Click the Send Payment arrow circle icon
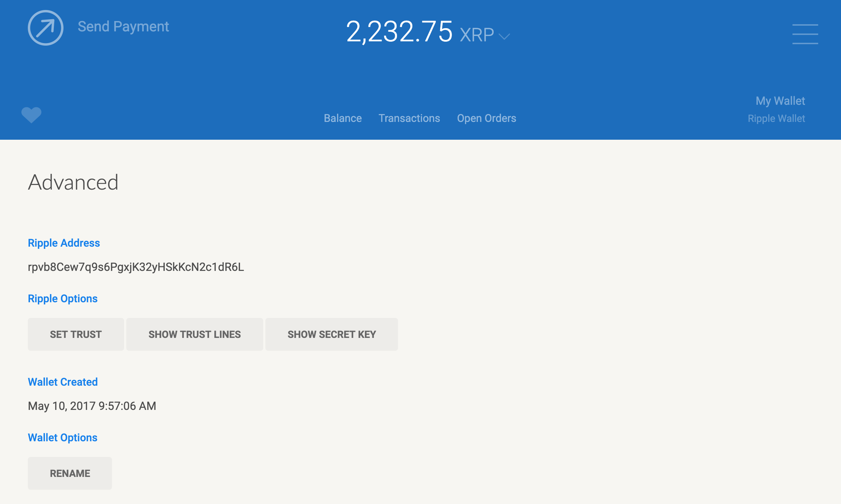The height and width of the screenshot is (504, 841). [46, 28]
